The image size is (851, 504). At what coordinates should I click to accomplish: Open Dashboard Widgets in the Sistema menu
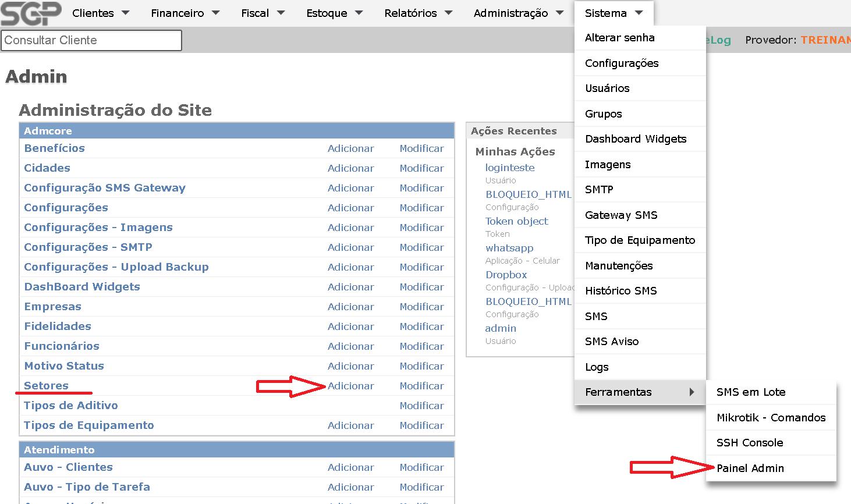(x=635, y=139)
